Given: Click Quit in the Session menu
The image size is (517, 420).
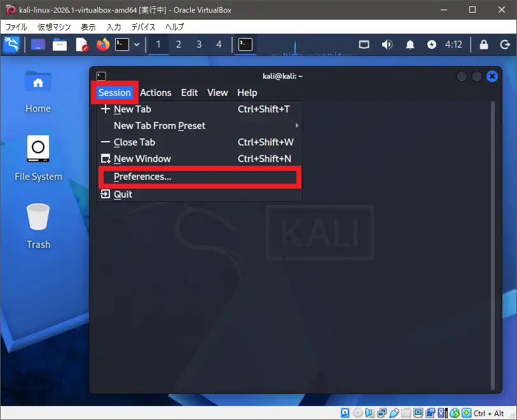Looking at the screenshot, I should 123,194.
